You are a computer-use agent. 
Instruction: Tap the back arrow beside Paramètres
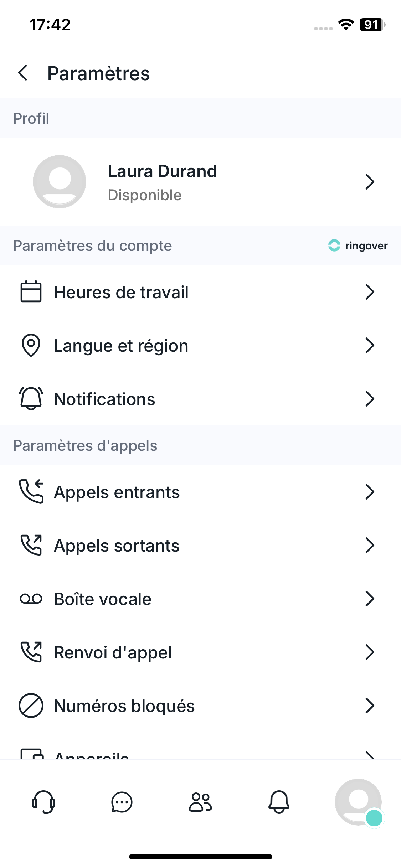23,73
